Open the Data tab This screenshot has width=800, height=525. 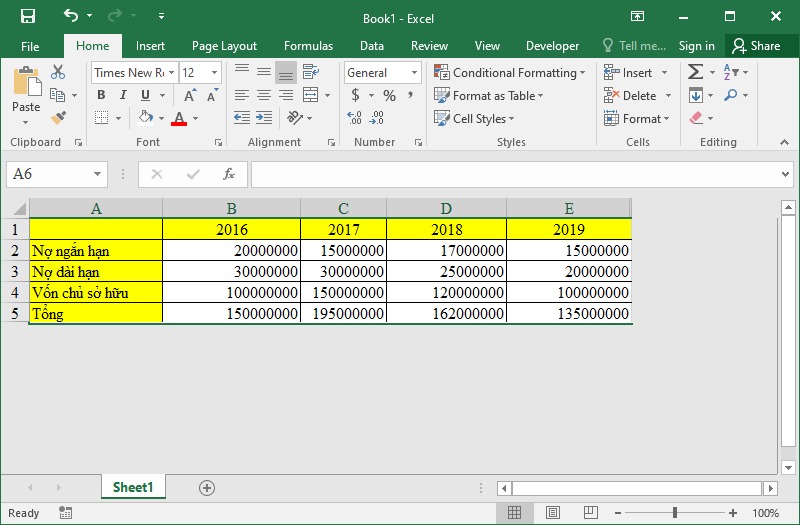pyautogui.click(x=371, y=46)
